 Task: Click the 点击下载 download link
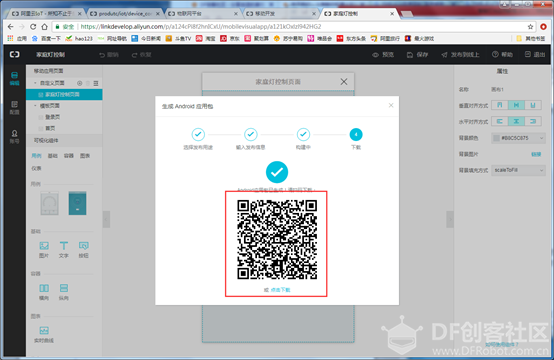coord(281,290)
